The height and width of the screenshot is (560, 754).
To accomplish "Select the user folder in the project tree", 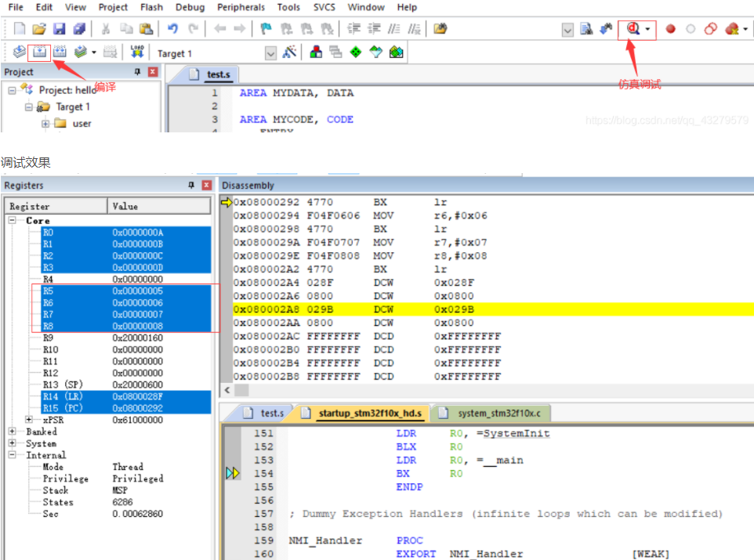I will coord(82,123).
